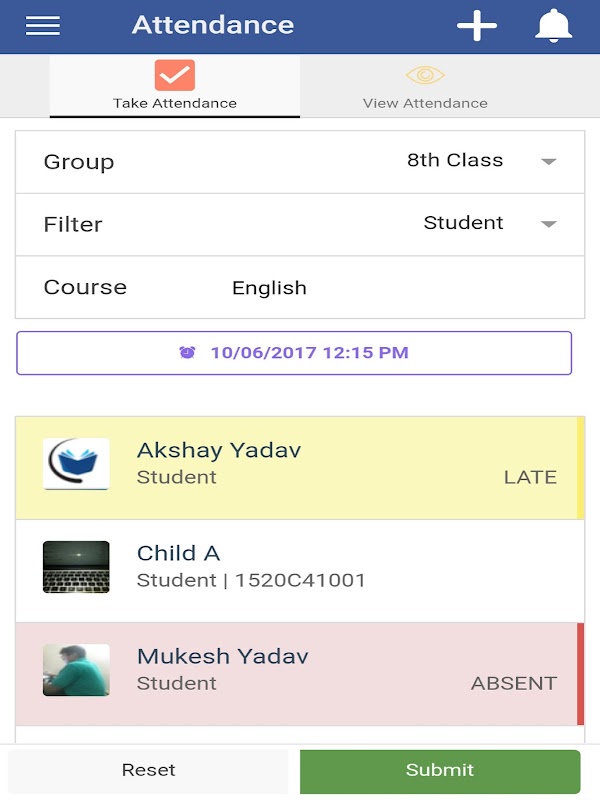Open notifications bell icon

[x=553, y=26]
